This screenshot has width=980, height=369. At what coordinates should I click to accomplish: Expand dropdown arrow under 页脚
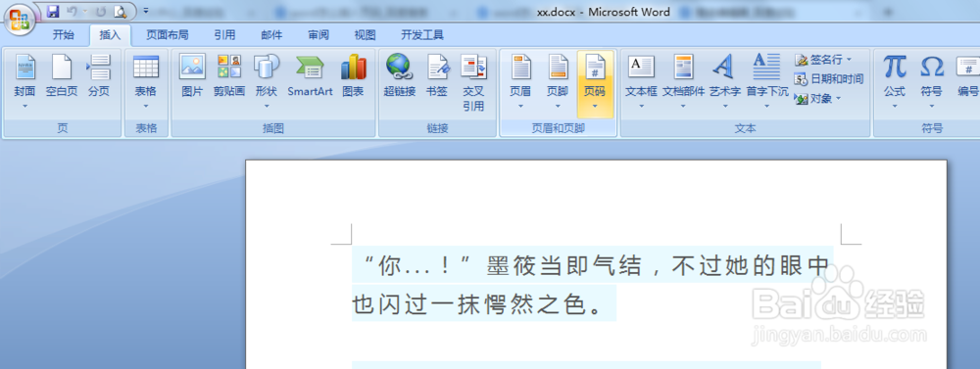558,106
